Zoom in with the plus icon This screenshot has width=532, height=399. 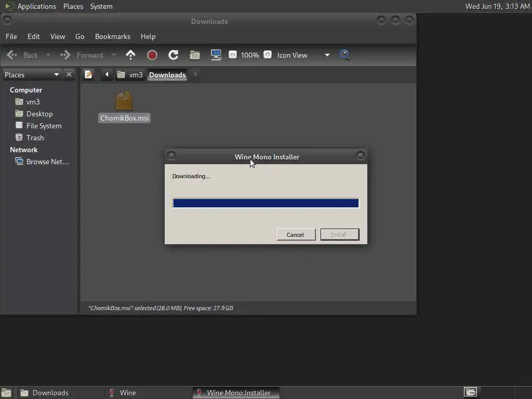tap(268, 55)
